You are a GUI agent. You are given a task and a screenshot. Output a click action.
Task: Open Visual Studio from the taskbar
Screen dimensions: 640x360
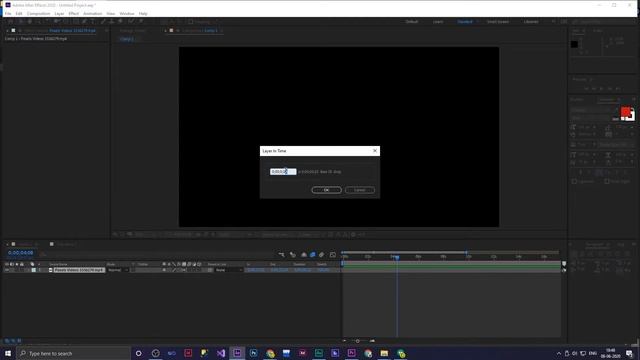click(221, 353)
